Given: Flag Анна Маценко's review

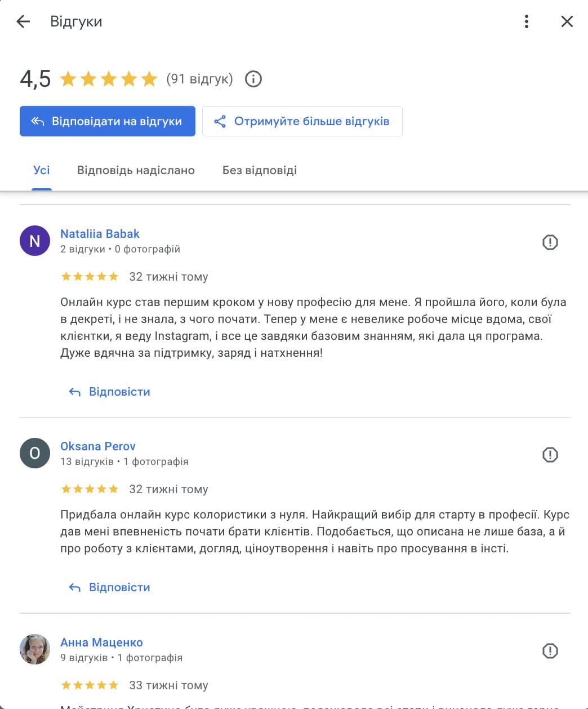Looking at the screenshot, I should [x=550, y=651].
